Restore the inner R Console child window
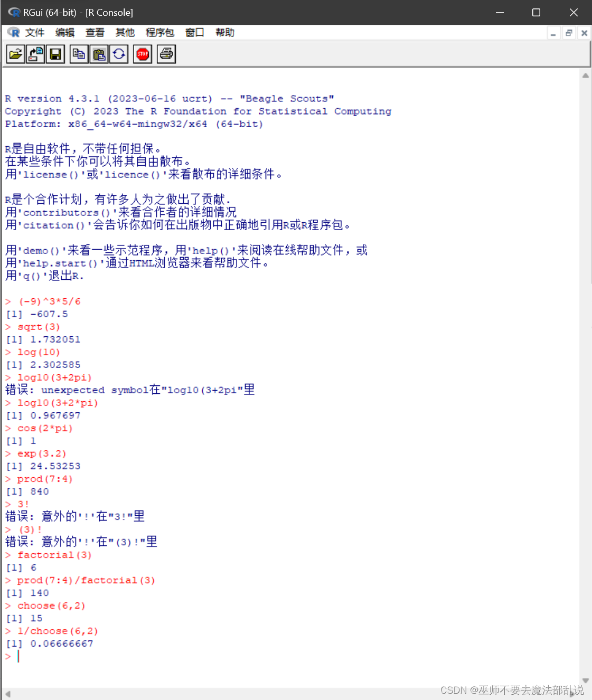Image resolution: width=592 pixels, height=700 pixels. [x=569, y=33]
